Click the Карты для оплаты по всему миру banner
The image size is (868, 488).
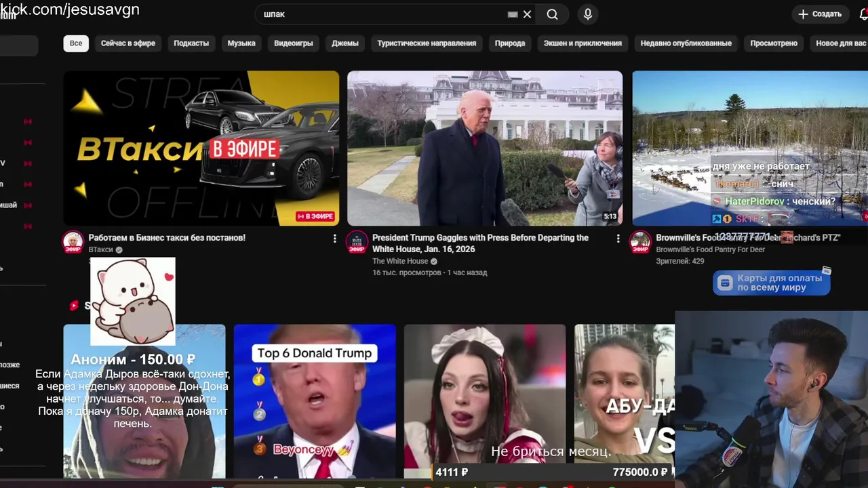tap(772, 283)
